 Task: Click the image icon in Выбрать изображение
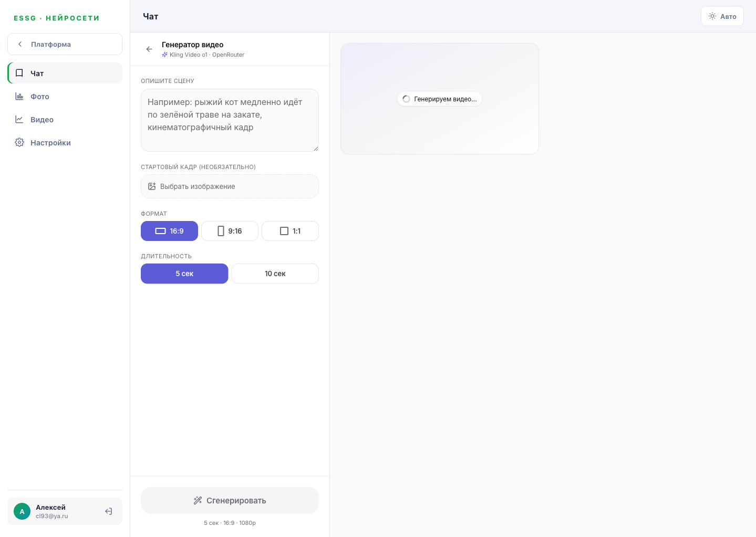152,186
